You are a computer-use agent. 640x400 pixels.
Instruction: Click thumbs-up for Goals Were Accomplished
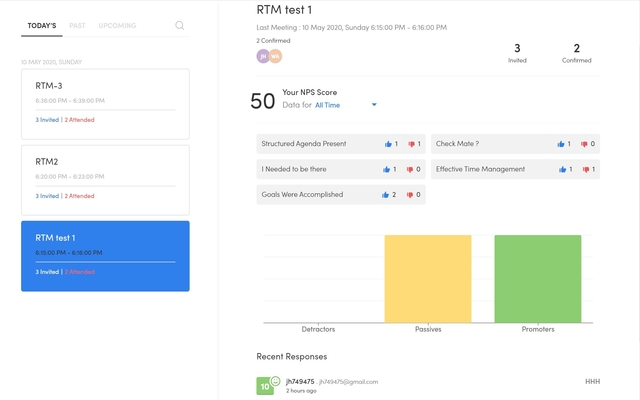[x=385, y=195]
